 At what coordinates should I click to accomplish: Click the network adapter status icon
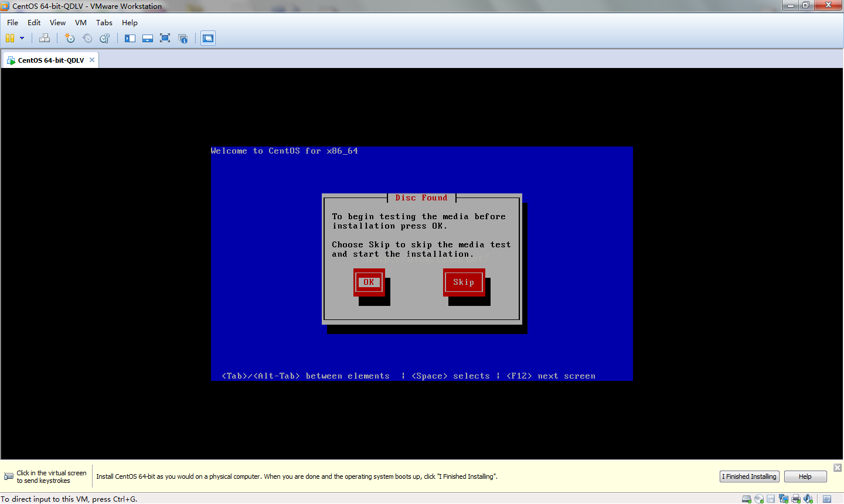pyautogui.click(x=784, y=499)
